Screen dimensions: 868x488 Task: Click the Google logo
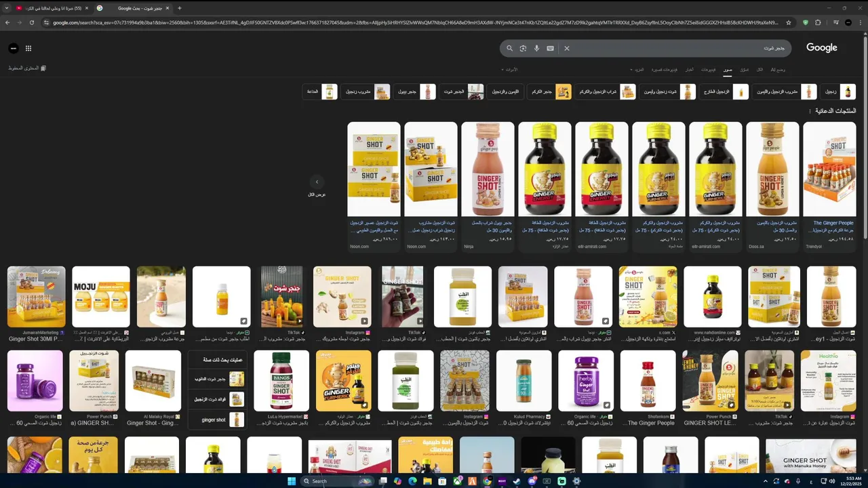[x=822, y=48]
